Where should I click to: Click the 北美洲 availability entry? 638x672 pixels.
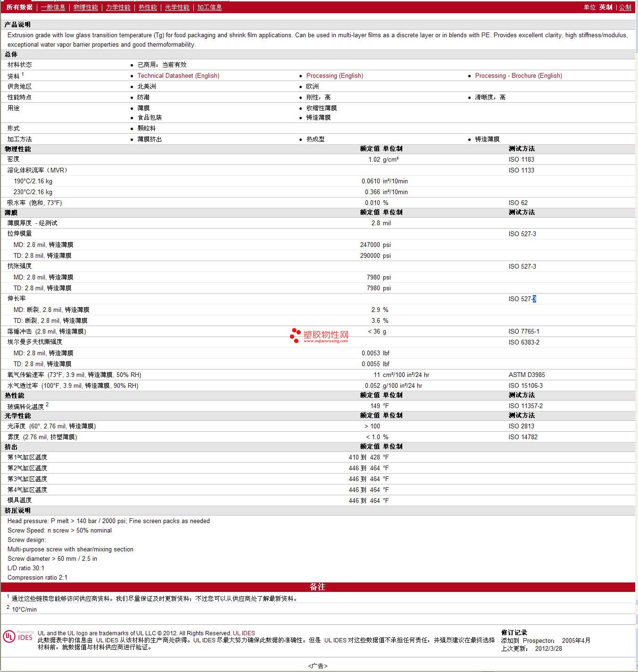tap(147, 86)
